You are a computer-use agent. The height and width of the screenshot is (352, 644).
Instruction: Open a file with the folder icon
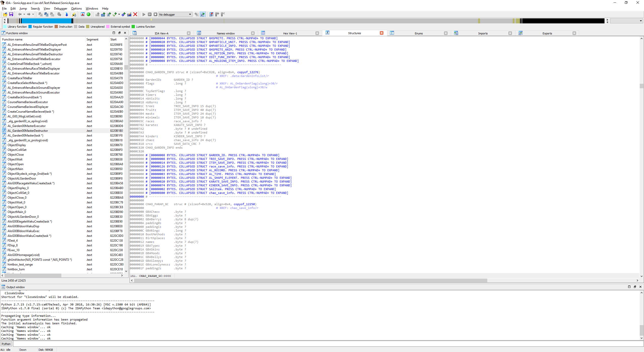(5, 14)
